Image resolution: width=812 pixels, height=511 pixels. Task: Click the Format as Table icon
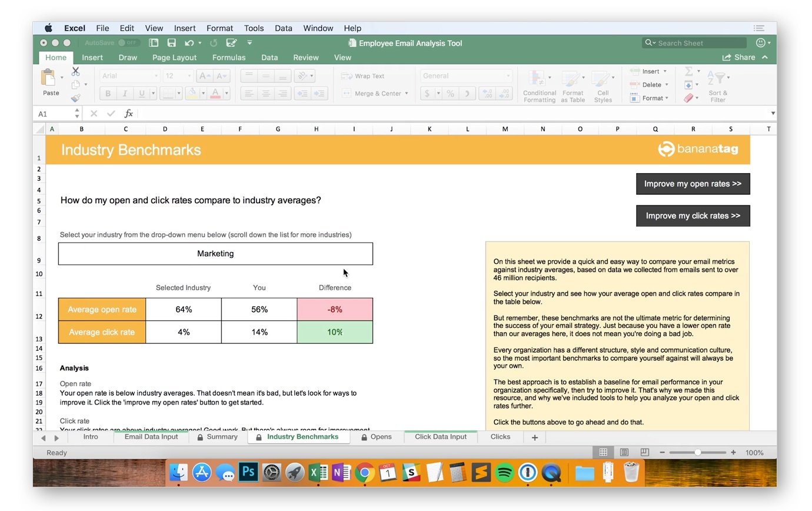(570, 79)
